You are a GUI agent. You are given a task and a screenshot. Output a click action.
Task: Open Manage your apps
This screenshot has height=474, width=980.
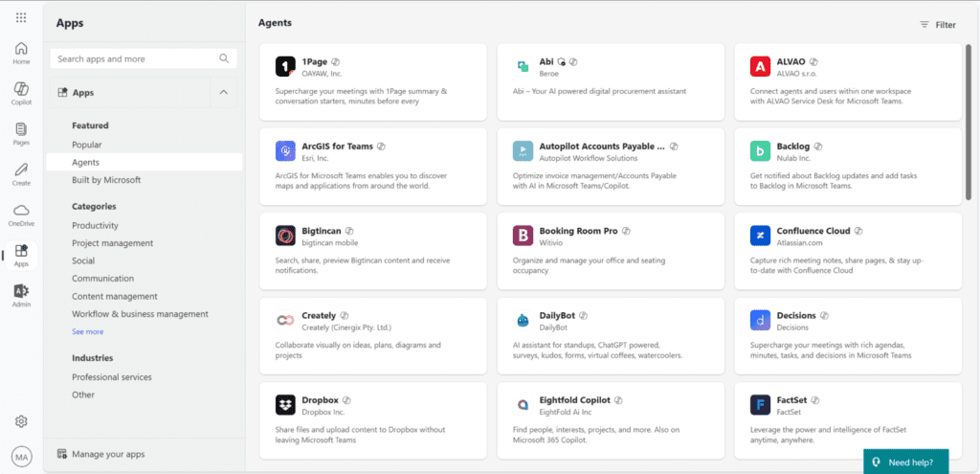101,454
